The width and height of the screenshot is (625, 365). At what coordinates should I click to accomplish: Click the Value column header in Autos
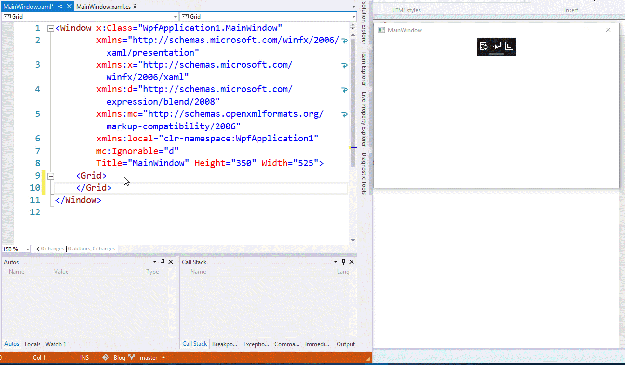[61, 272]
